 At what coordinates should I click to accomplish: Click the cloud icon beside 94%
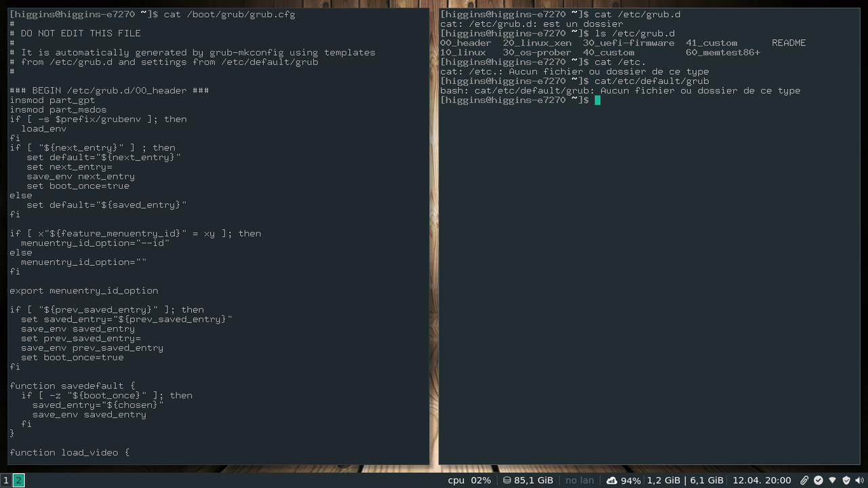612,481
